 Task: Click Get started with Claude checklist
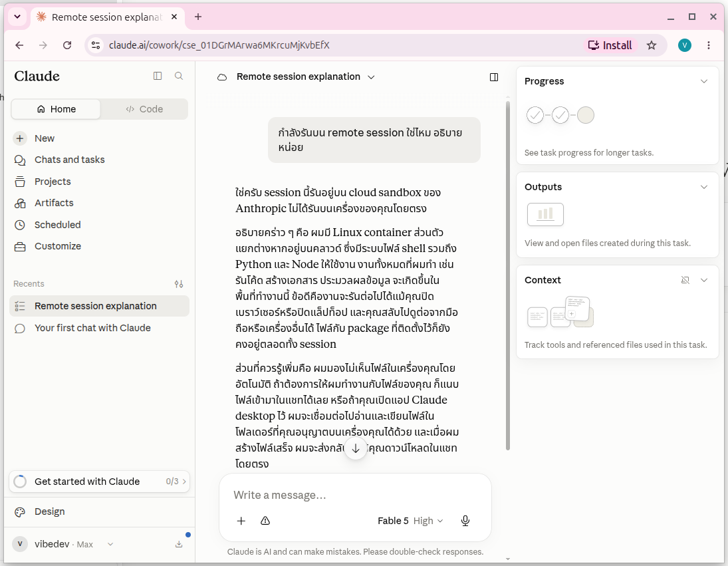[99, 482]
